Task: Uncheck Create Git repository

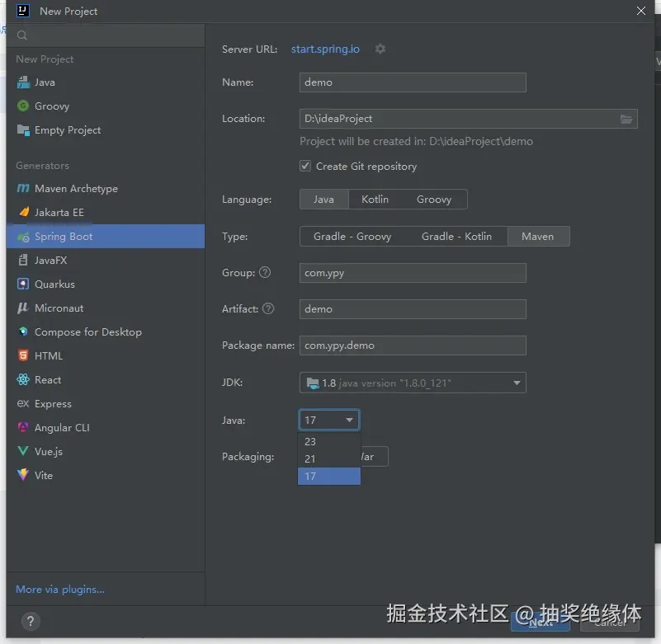Action: [307, 166]
